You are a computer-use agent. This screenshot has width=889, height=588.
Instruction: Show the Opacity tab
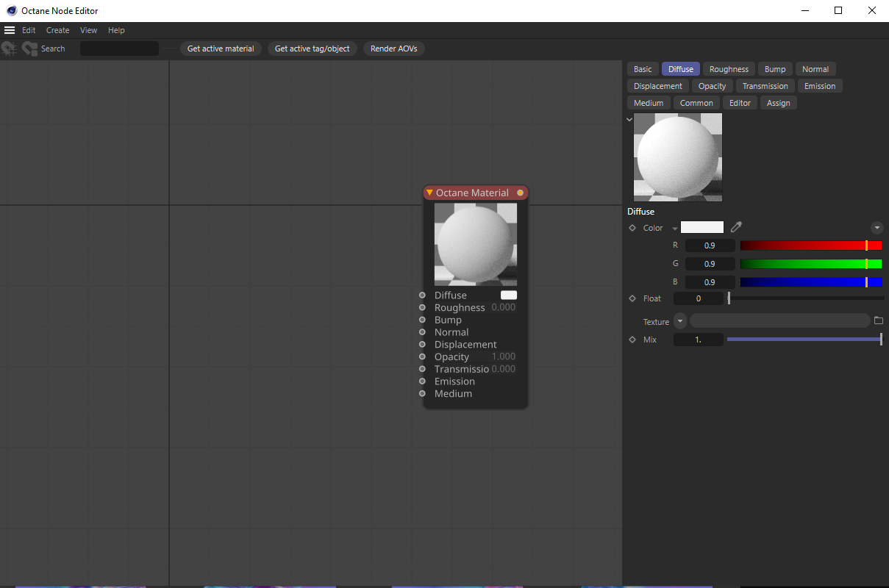tap(713, 86)
